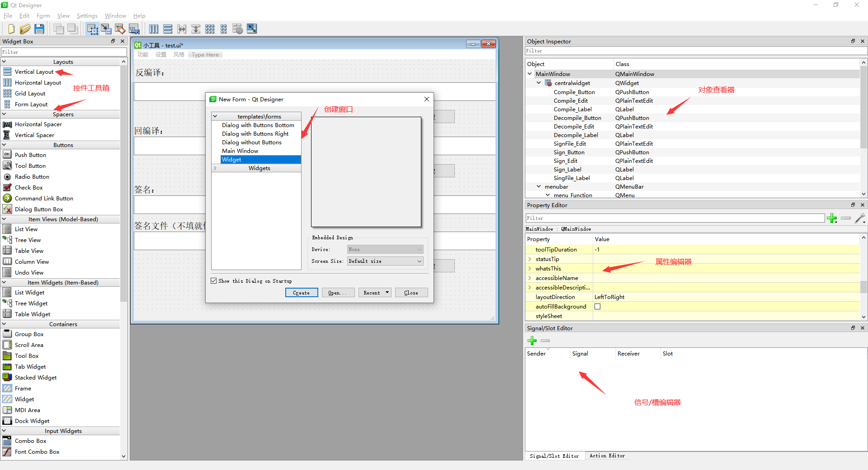Click the Create button
Viewport: 868px width, 470px height.
coord(302,293)
